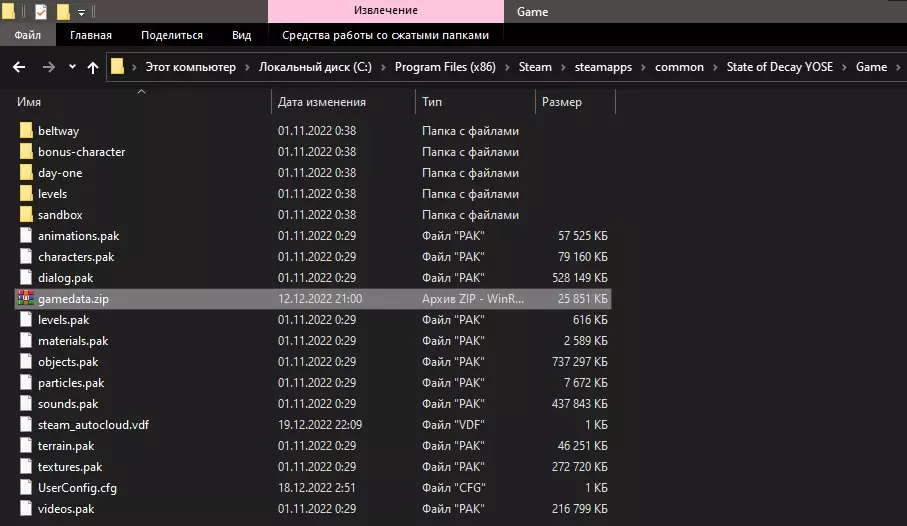Select the sounds.pak file icon
Image resolution: width=907 pixels, height=526 pixels.
(x=26, y=404)
